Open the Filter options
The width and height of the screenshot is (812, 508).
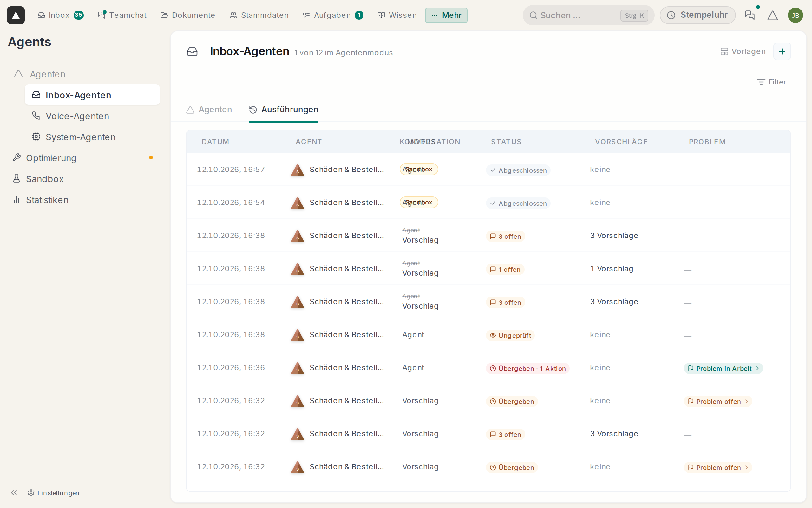[771, 82]
